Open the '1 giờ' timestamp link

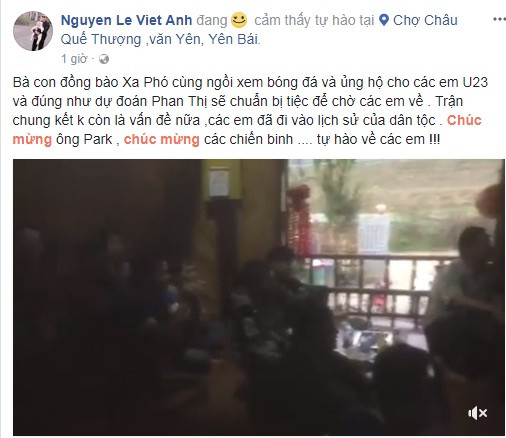[74, 59]
